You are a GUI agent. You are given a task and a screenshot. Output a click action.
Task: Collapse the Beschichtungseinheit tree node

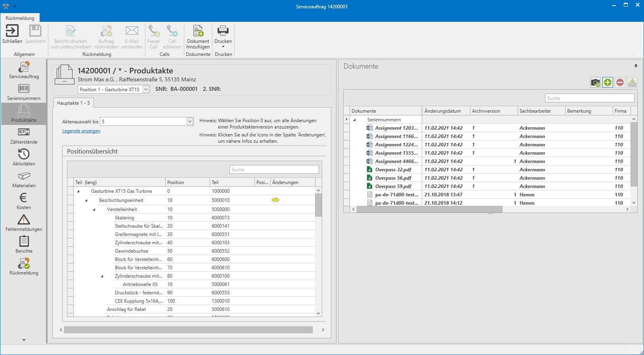point(86,201)
